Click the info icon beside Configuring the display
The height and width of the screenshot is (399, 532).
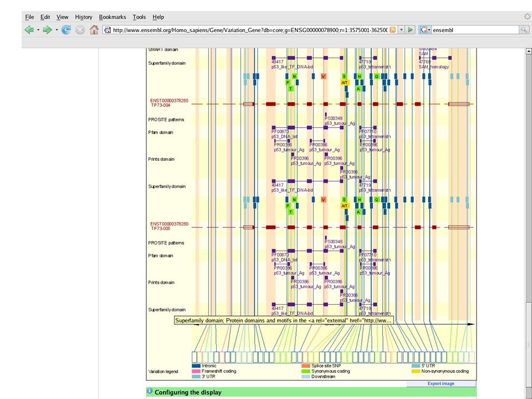[150, 391]
